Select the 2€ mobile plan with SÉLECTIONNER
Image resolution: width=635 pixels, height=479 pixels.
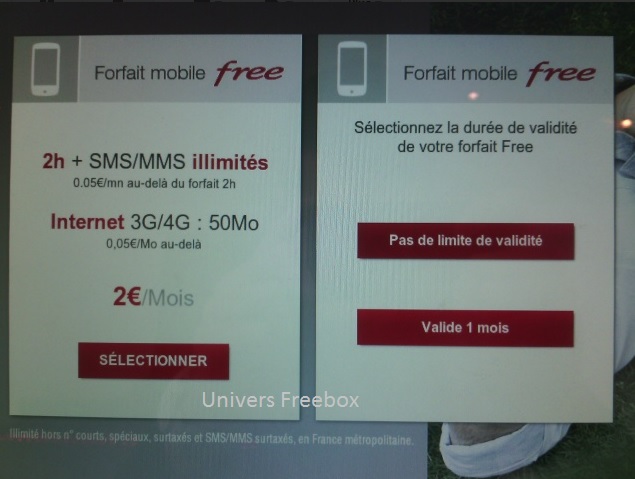[x=153, y=361]
